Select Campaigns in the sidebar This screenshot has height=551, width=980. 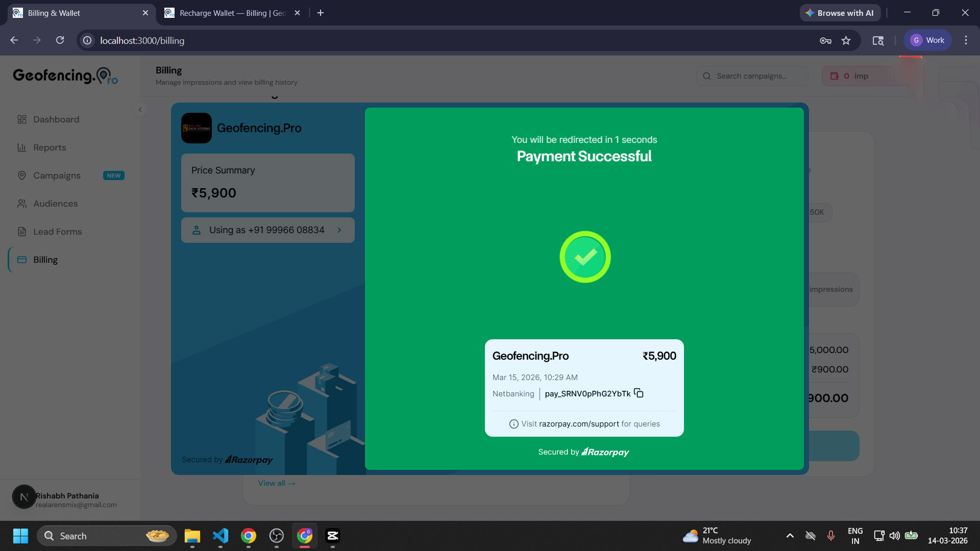click(56, 175)
